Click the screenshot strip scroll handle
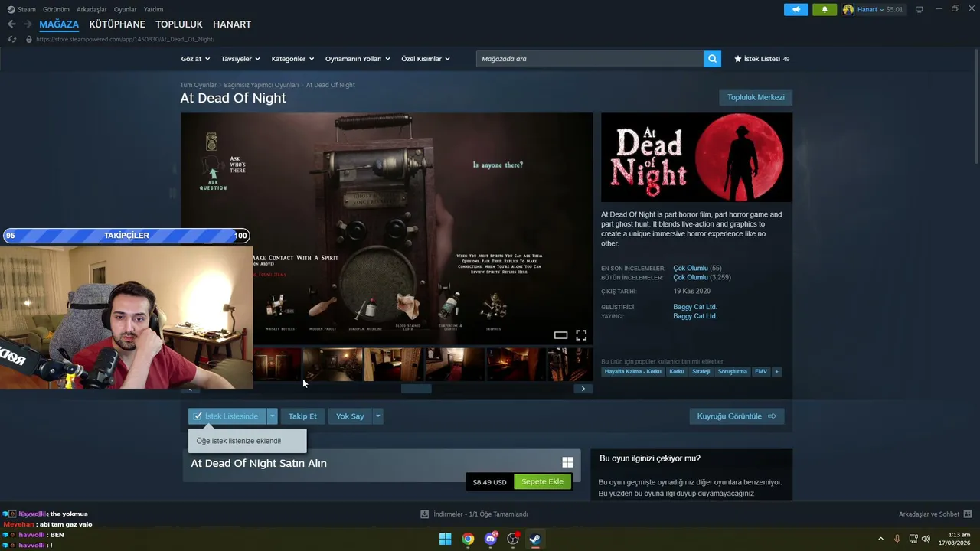Screen dimensions: 980x551 point(416,389)
